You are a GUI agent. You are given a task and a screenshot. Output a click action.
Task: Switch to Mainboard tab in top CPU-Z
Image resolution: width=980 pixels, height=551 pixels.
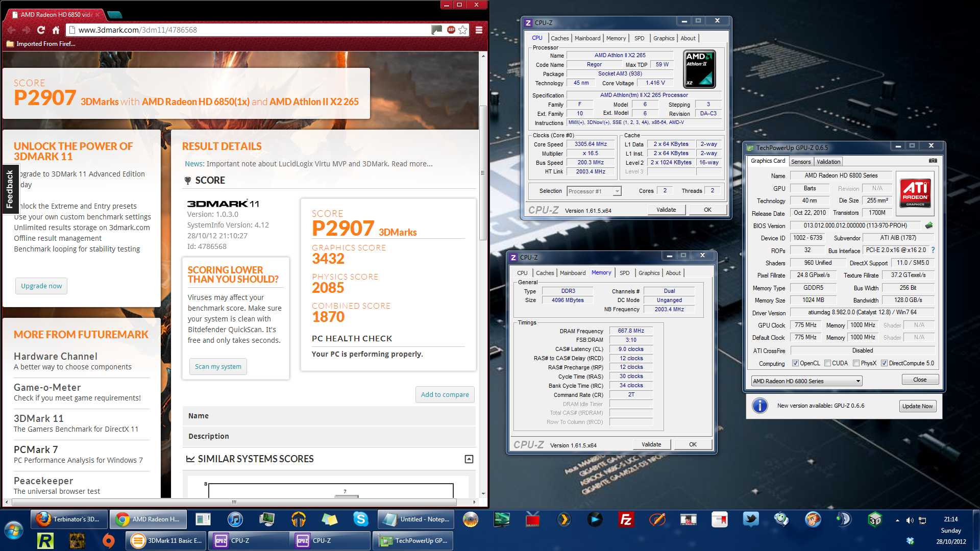(587, 38)
